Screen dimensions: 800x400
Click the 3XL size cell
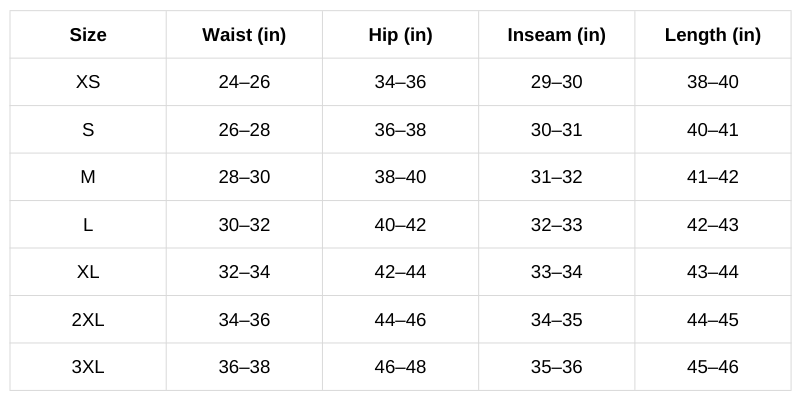tap(88, 367)
